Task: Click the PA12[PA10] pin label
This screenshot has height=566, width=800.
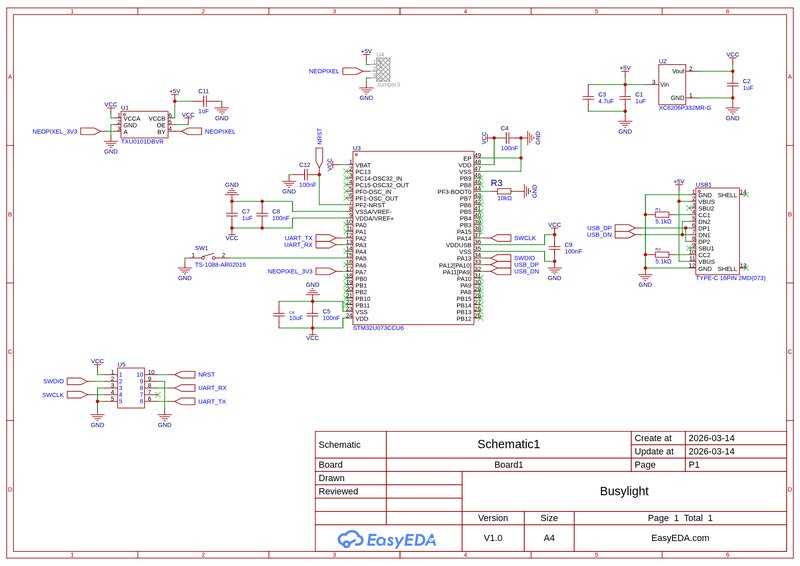Action: (455, 265)
